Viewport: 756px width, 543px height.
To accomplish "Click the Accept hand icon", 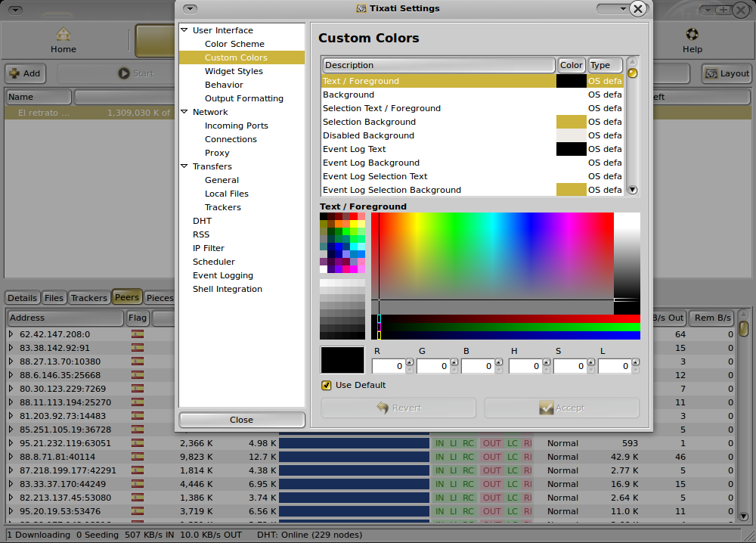I will coord(546,407).
